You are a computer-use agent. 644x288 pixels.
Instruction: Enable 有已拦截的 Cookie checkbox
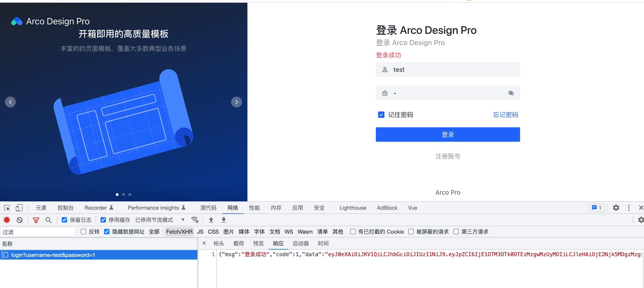tap(353, 232)
